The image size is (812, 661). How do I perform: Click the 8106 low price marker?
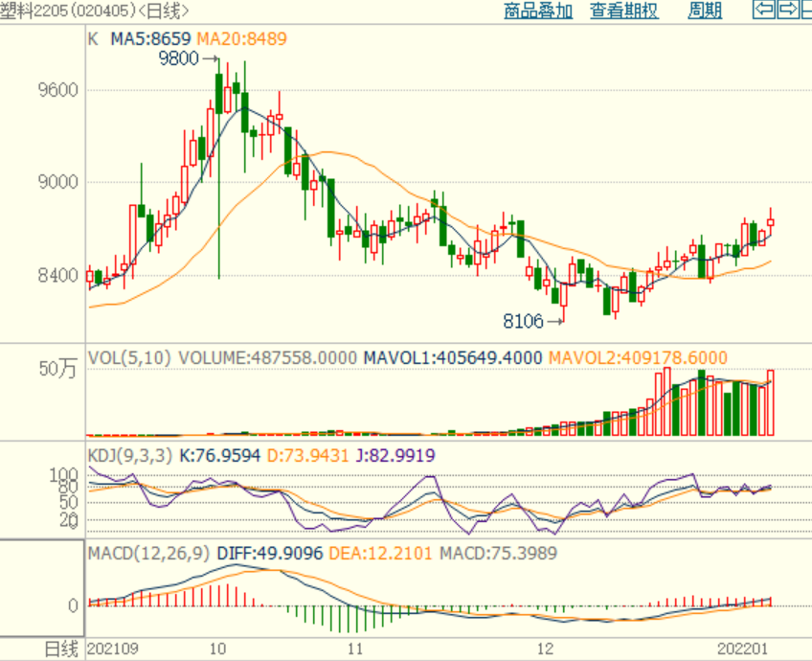pyautogui.click(x=526, y=321)
